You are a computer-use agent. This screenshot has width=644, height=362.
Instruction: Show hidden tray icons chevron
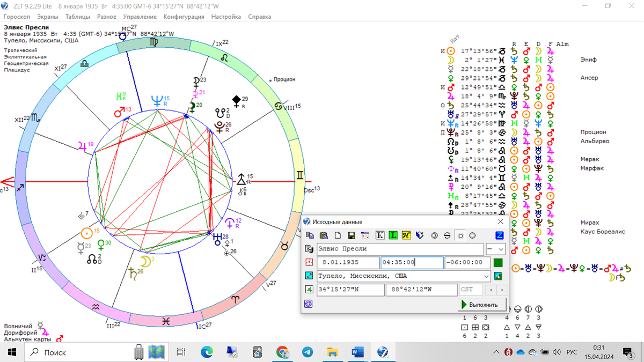tap(496, 352)
